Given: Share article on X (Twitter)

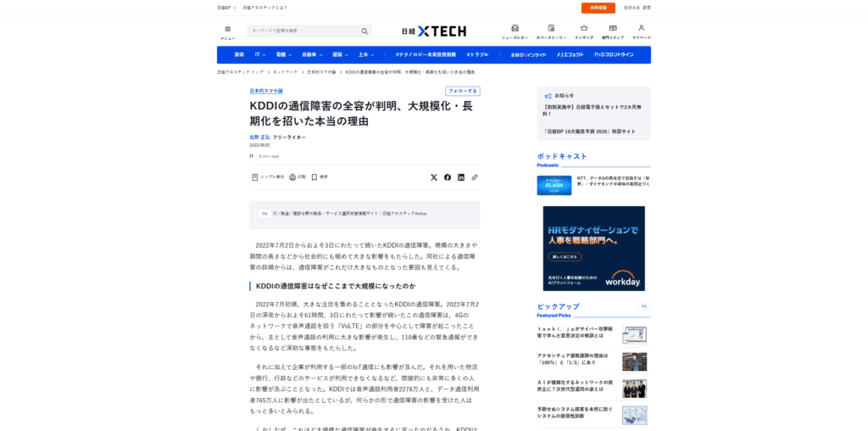Looking at the screenshot, I should tap(434, 177).
